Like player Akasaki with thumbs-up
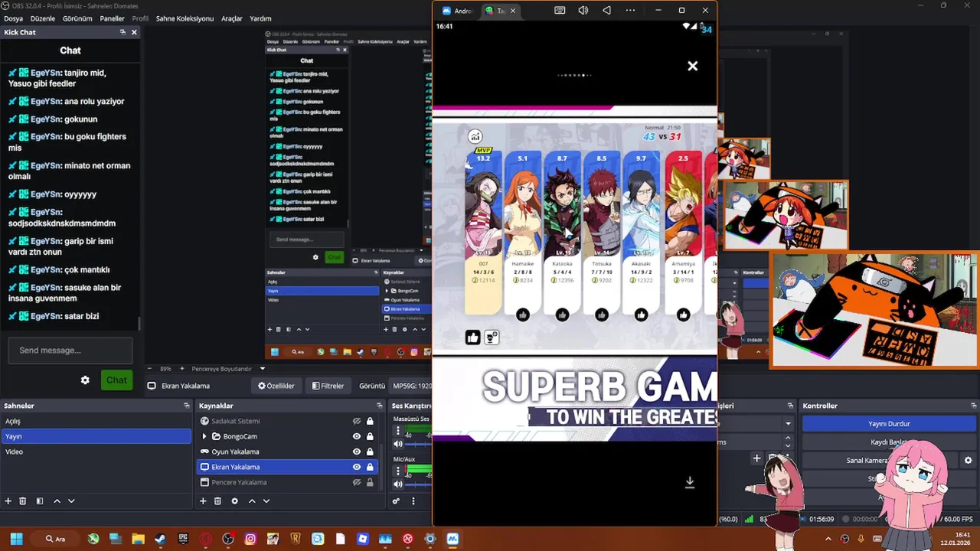This screenshot has height=551, width=980. 641,315
